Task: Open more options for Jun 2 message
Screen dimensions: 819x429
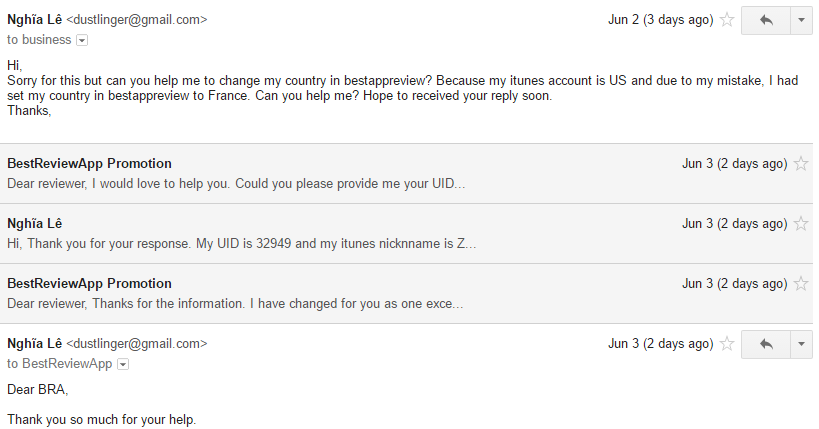Action: (803, 20)
